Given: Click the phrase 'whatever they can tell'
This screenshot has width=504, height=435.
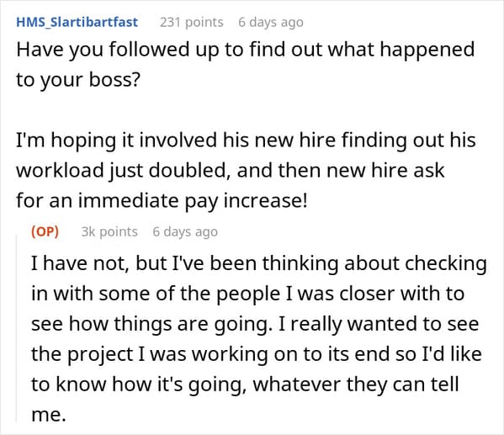Looking at the screenshot, I should point(356,385).
